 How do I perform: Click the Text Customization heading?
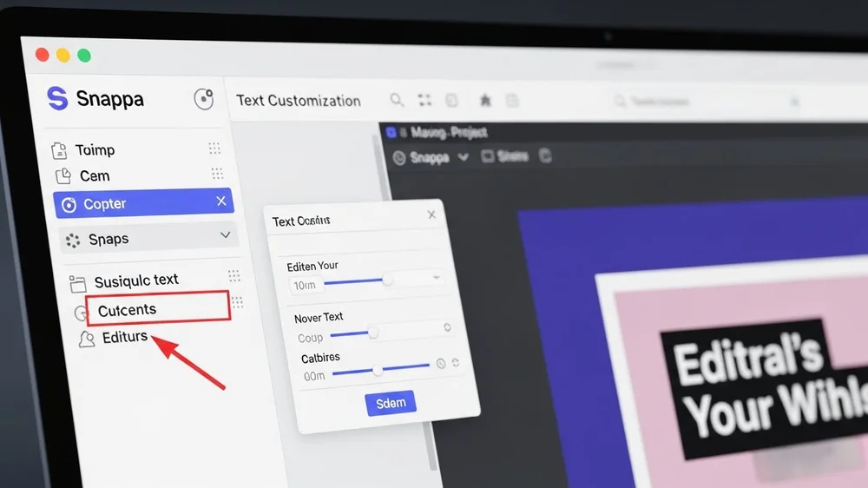pyautogui.click(x=299, y=100)
